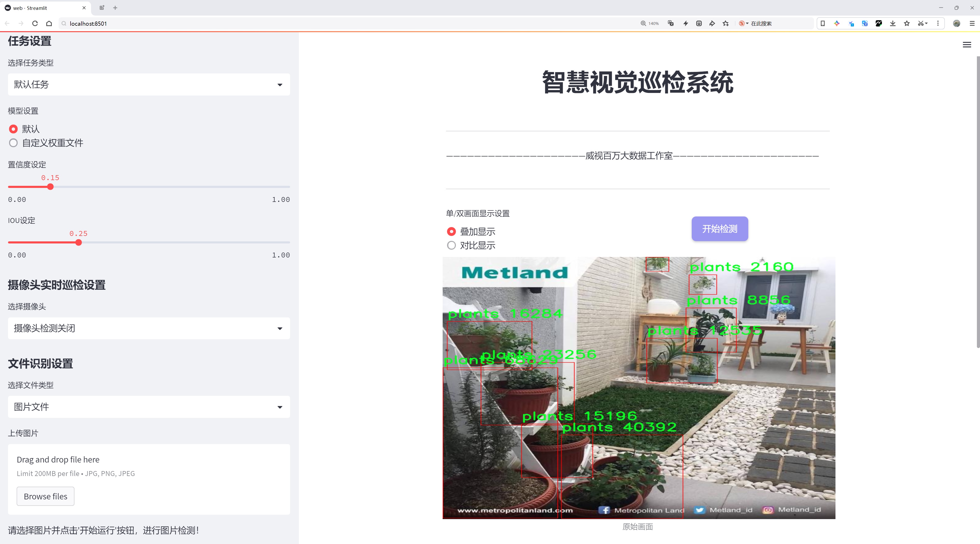Go forward to the next page
The width and height of the screenshot is (980, 544).
[x=21, y=23]
